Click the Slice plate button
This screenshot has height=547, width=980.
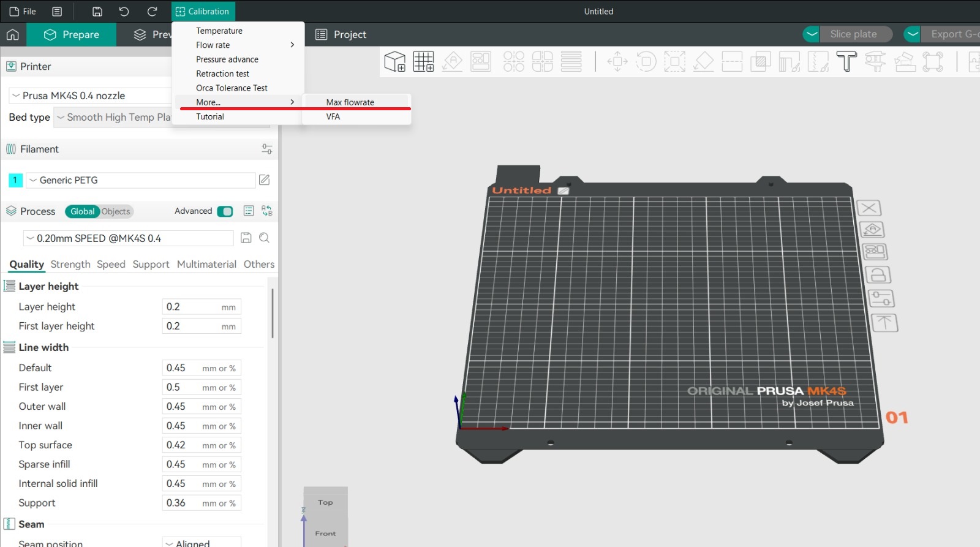click(853, 34)
